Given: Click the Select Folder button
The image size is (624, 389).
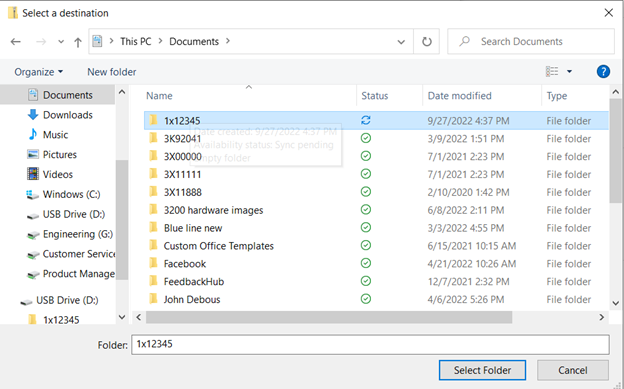Looking at the screenshot, I should click(x=482, y=370).
